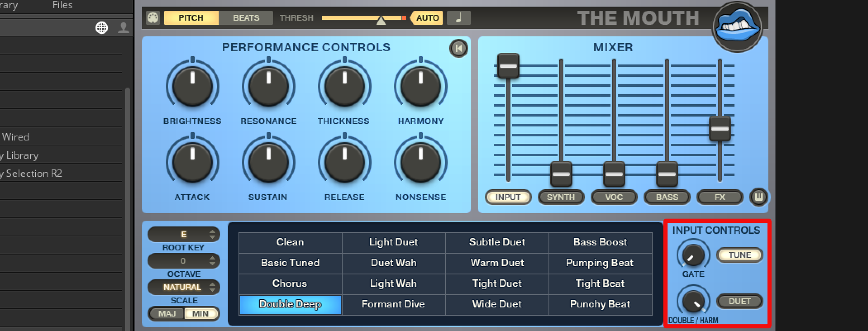Click the ROOT KEY stepper arrows
This screenshot has width=868, height=331.
[x=212, y=234]
